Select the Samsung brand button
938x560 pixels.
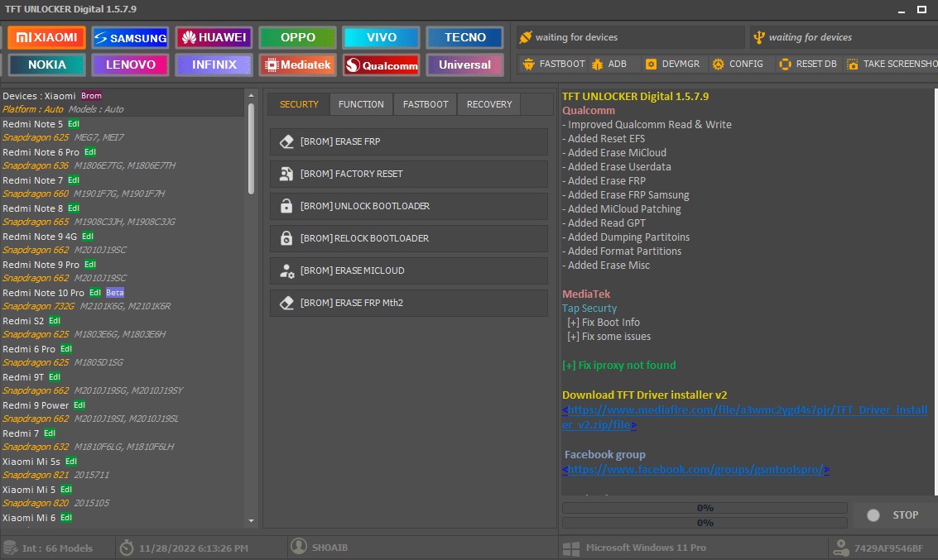click(131, 38)
